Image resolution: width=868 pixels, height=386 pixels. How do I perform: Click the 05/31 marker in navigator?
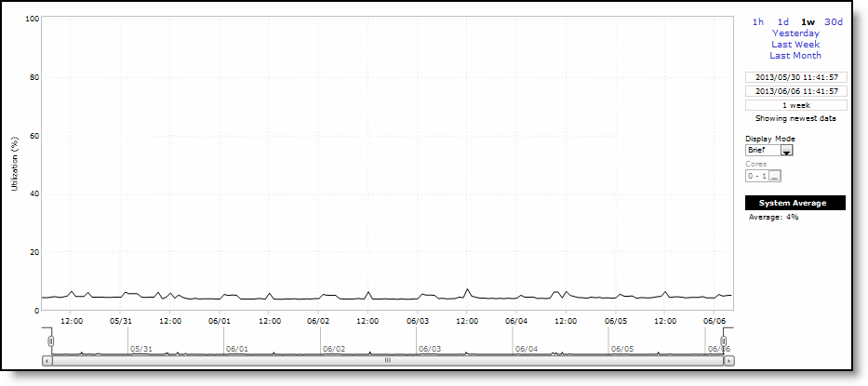point(141,349)
